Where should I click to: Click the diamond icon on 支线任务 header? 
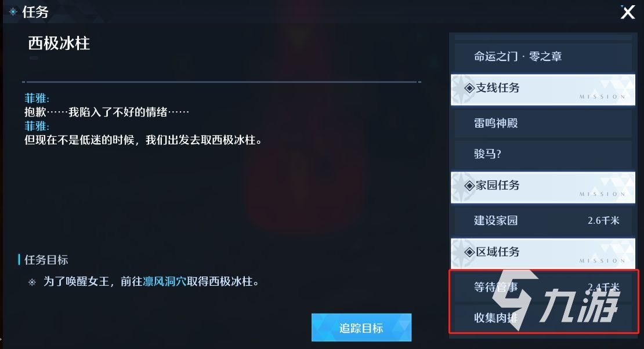pyautogui.click(x=469, y=88)
